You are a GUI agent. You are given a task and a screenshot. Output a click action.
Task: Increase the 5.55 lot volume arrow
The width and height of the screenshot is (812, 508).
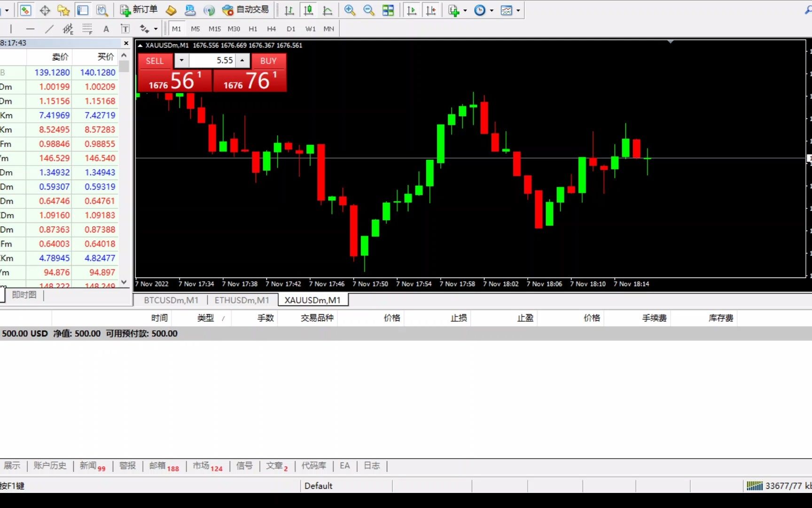[x=242, y=61]
